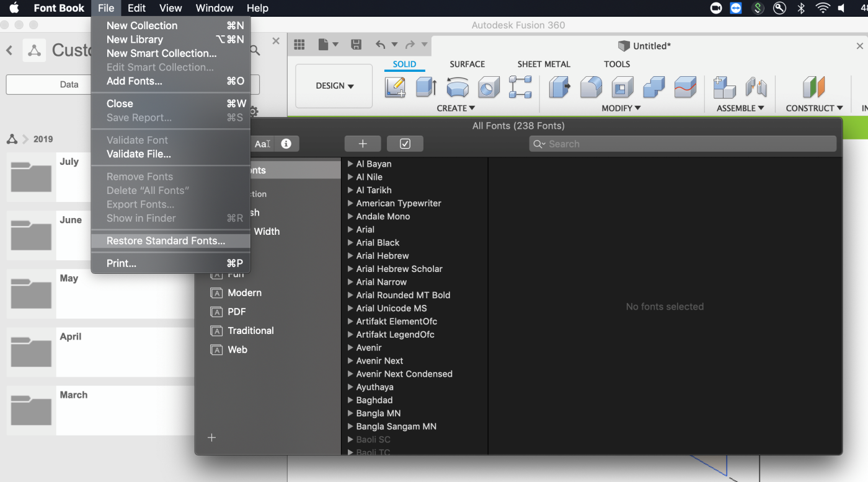Screen dimensions: 868x482
Task: Open the CONSTRUCT dropdown menu
Action: (x=814, y=108)
